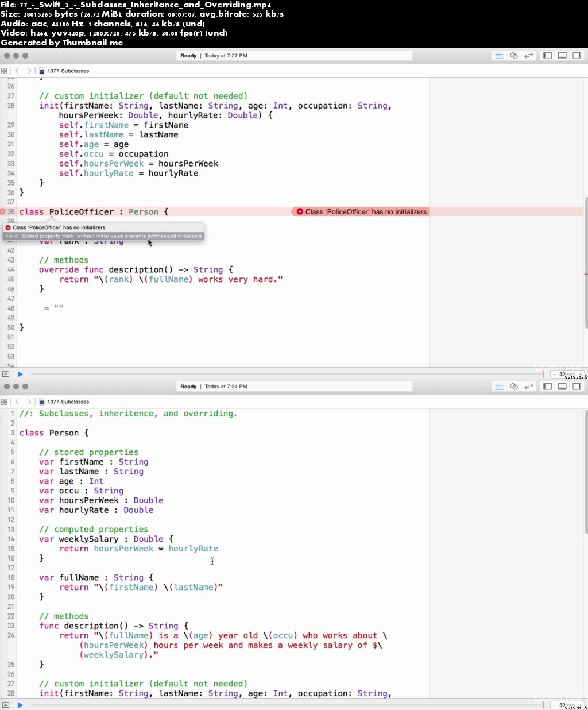Click 'var age : Int' code line

pyautogui.click(x=71, y=481)
